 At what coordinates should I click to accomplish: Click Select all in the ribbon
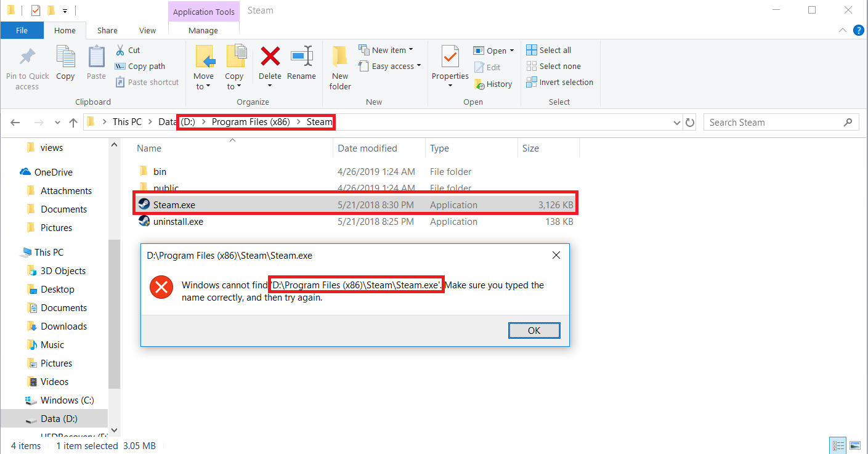(x=549, y=50)
